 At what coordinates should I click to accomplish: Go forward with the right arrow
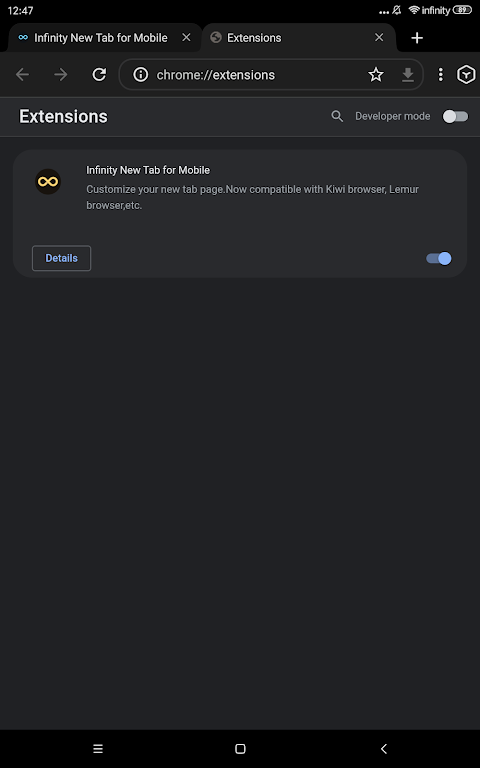tap(61, 74)
